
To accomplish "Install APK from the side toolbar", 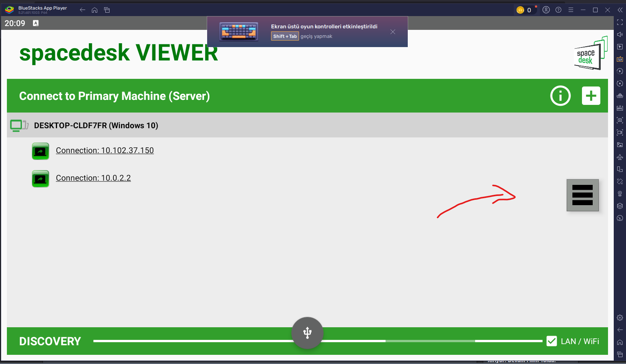I will click(620, 108).
